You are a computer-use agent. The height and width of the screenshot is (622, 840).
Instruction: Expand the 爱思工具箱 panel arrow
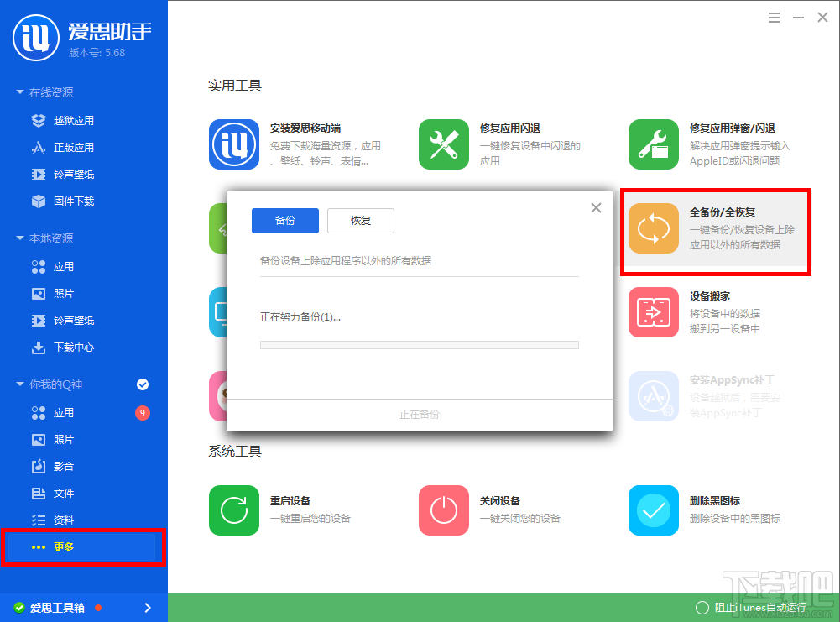tap(149, 607)
